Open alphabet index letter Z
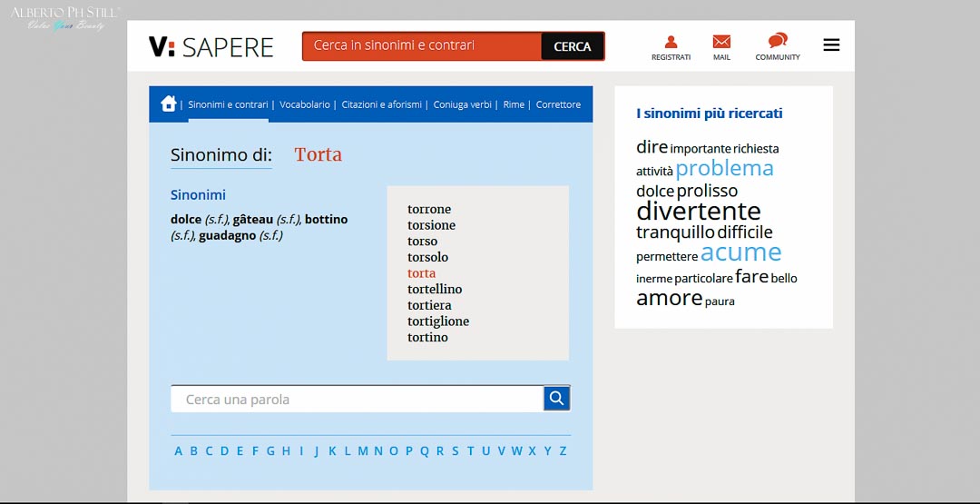This screenshot has width=980, height=504. pos(563,450)
